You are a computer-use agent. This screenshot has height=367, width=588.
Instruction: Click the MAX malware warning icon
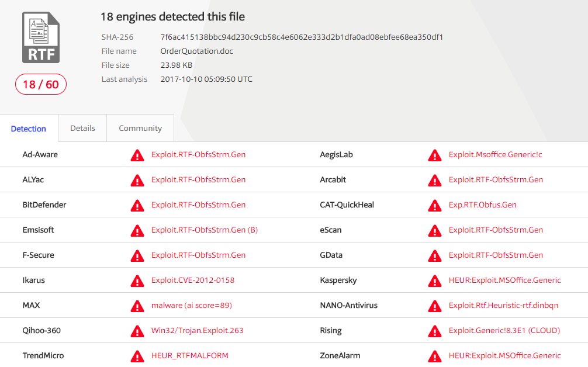click(137, 306)
